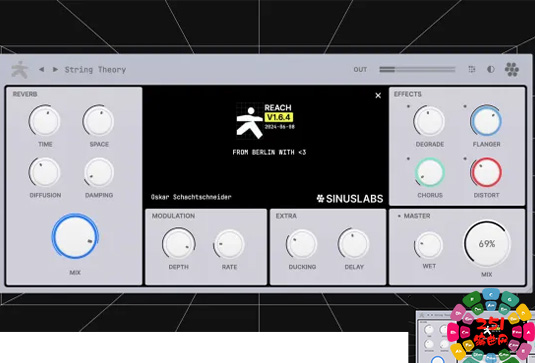535x363 pixels.
Task: Toggle the DEGRADE effect enable dot
Action: click(x=408, y=106)
